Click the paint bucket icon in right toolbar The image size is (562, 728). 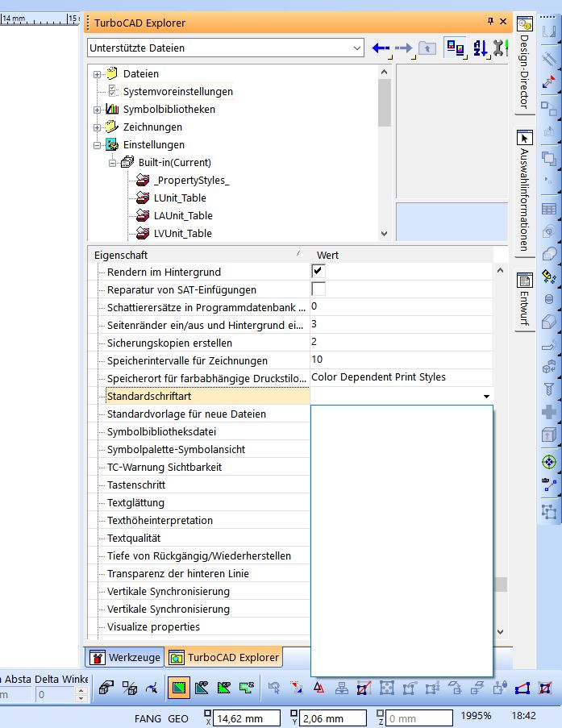pyautogui.click(x=549, y=277)
